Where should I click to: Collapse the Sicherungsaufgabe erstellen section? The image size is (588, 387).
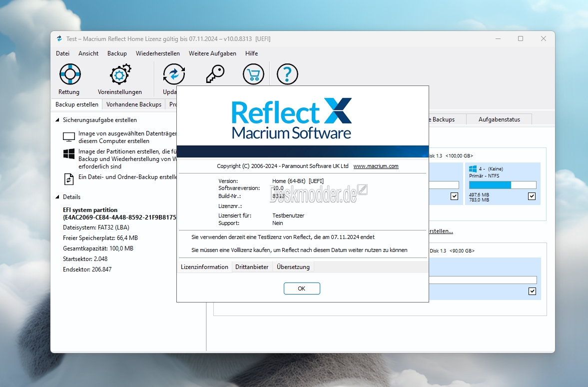pyautogui.click(x=57, y=120)
